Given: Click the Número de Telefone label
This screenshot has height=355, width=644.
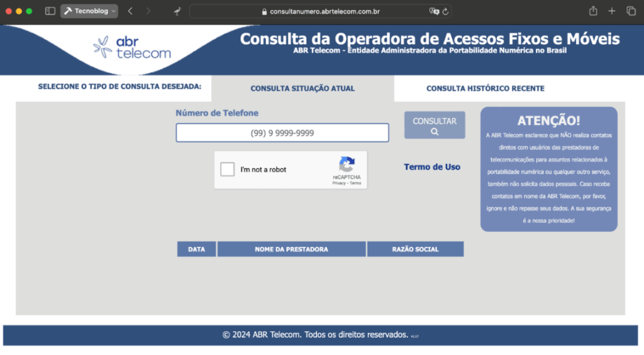Looking at the screenshot, I should [217, 113].
